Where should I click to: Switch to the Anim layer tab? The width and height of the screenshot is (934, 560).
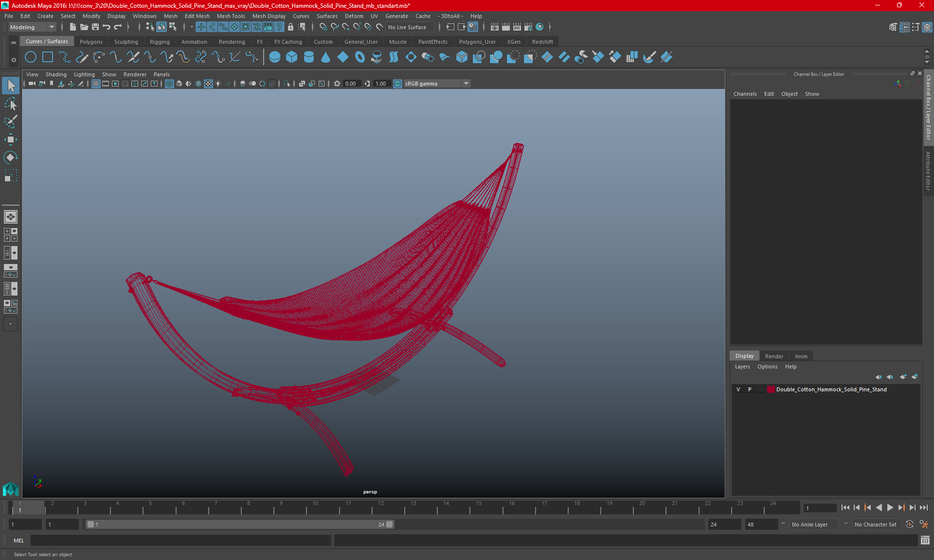801,356
